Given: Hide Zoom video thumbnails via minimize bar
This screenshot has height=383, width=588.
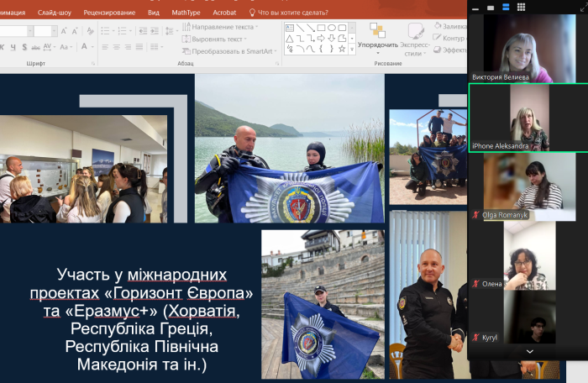Looking at the screenshot, I should click(x=475, y=8).
